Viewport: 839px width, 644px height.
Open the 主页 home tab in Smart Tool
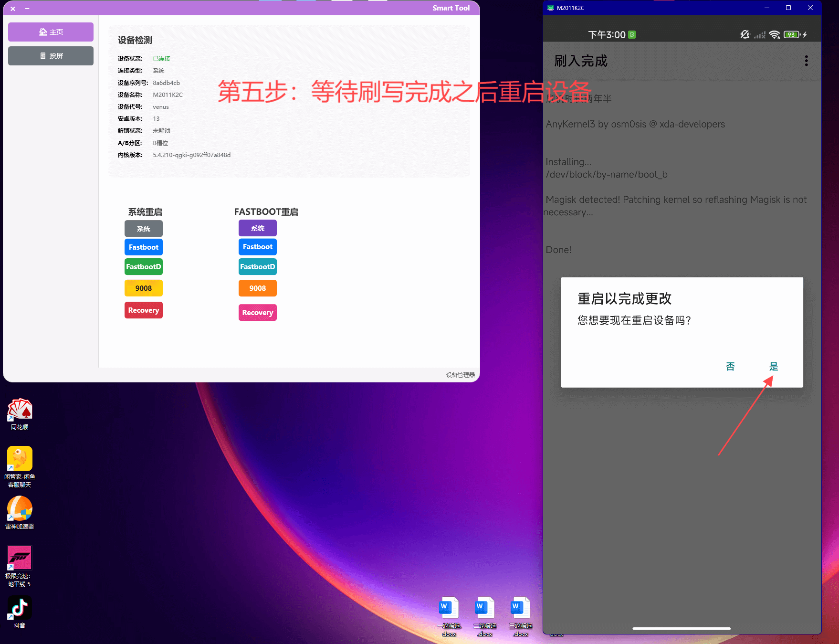(x=51, y=32)
